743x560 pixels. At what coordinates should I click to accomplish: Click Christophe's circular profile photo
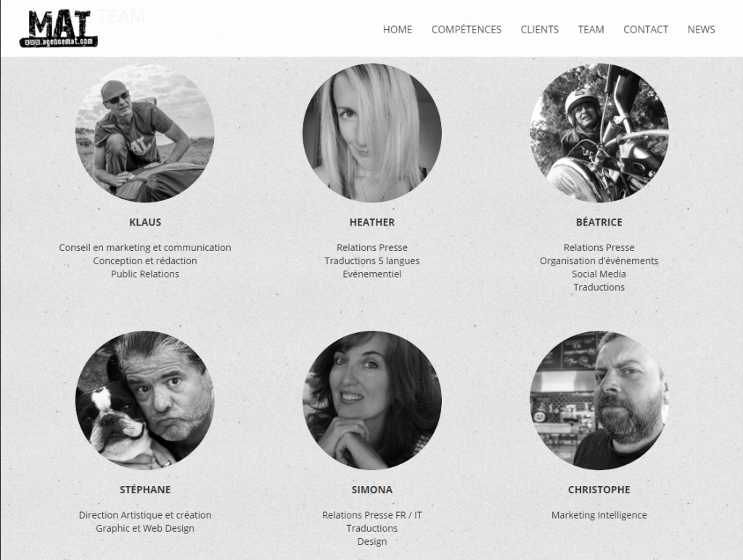(599, 400)
